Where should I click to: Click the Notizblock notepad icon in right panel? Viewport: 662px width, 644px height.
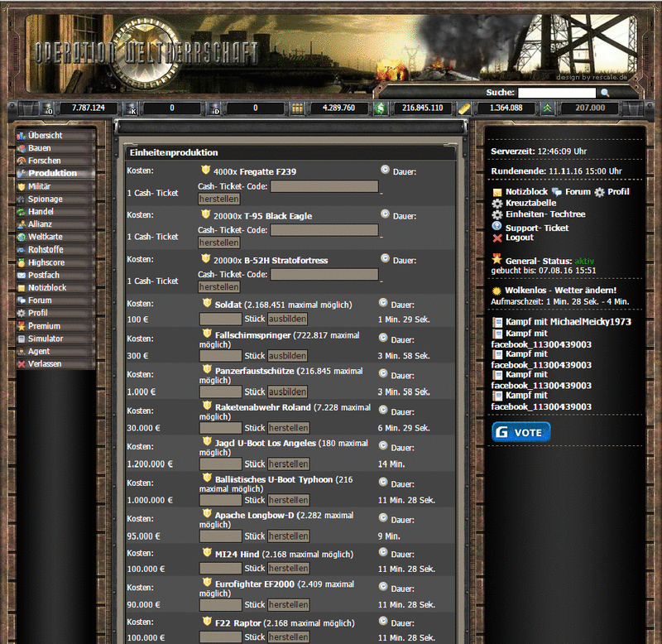click(x=497, y=191)
